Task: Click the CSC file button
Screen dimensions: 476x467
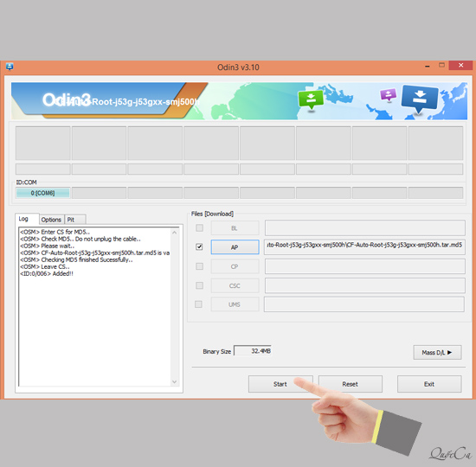Action: (235, 285)
